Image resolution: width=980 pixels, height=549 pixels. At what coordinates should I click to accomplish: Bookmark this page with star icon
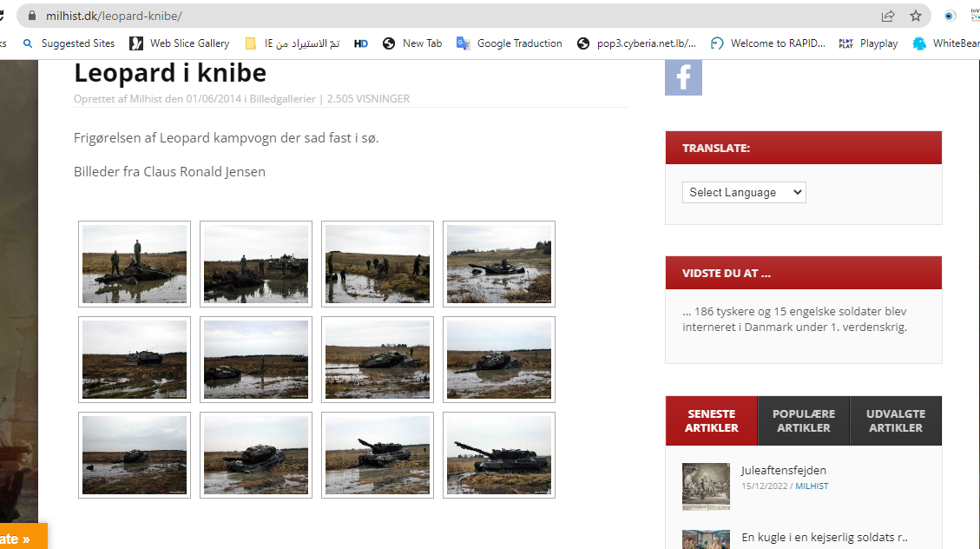click(915, 16)
